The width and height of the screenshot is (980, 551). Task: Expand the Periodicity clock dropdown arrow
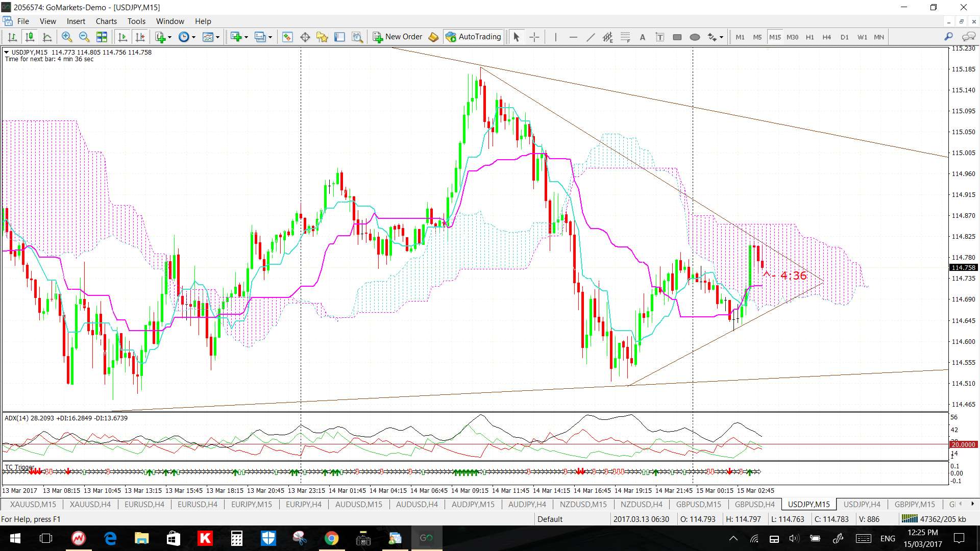[x=193, y=37]
